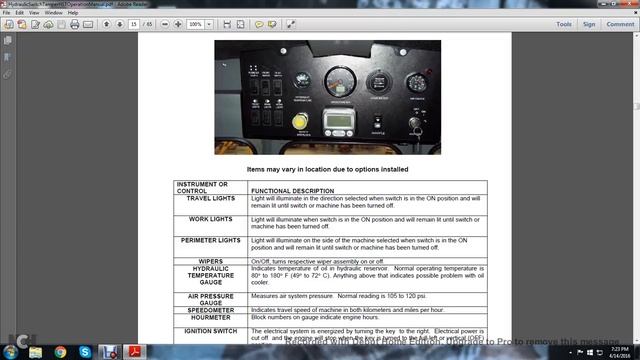Go to the next page with the down arrow
The image size is (640, 360).
(x=120, y=24)
